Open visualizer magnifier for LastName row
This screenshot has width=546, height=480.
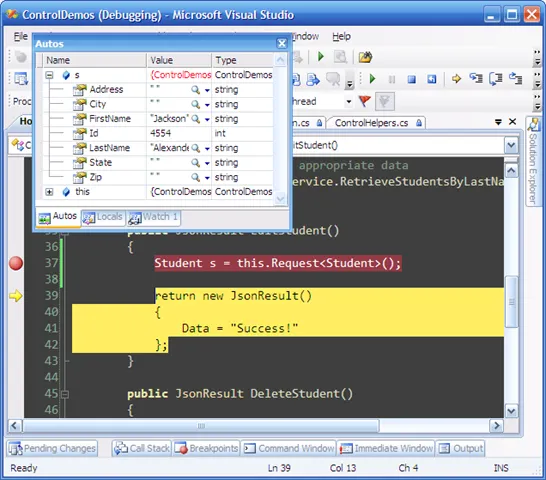196,148
